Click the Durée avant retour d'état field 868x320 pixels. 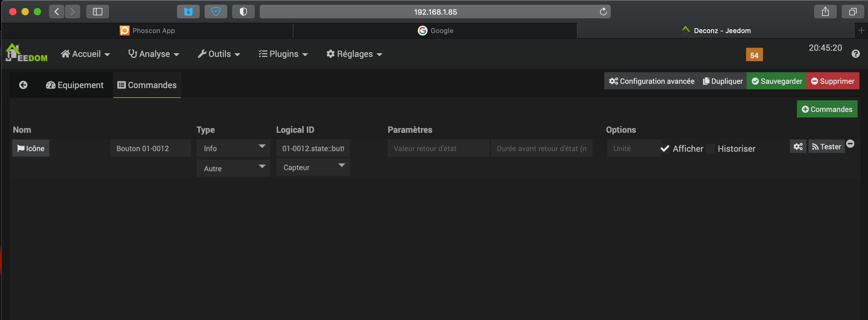click(x=542, y=148)
